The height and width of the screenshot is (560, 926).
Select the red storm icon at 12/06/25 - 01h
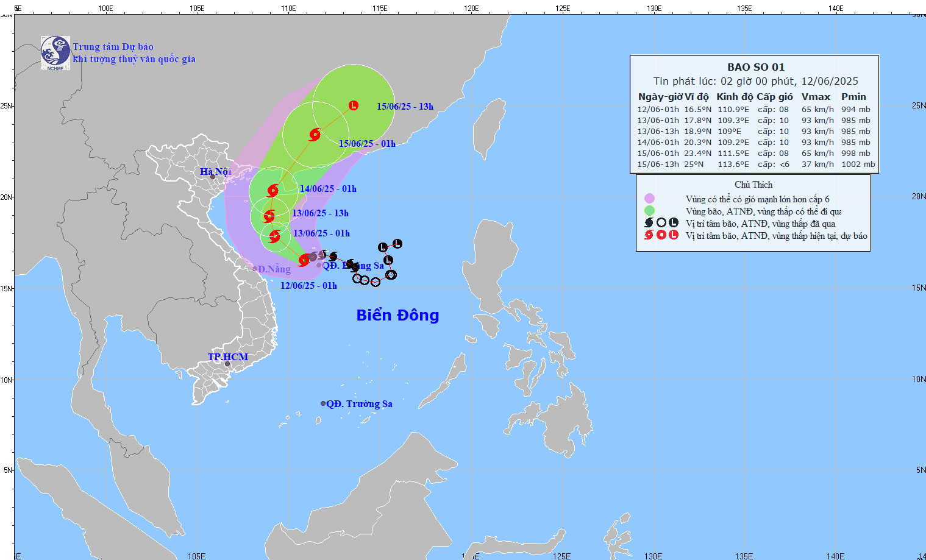[x=304, y=261]
